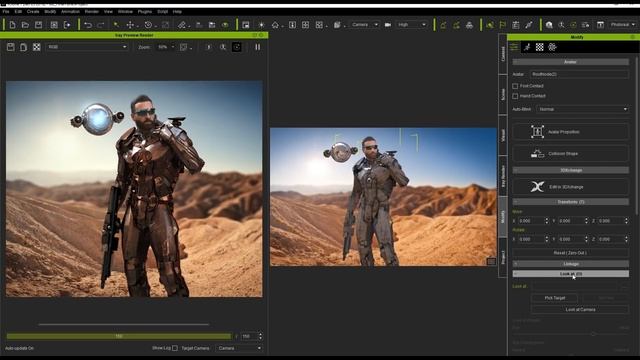Viewport: 640px width, 360px height.
Task: Switch to the Project side tab
Action: point(503,258)
